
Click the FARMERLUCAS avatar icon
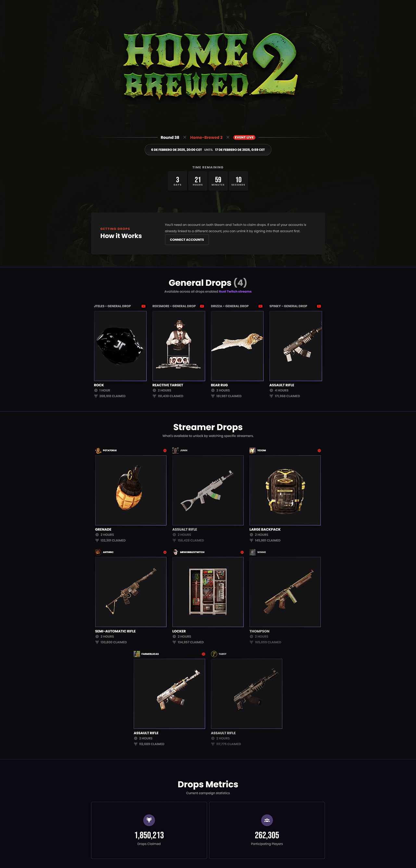click(x=137, y=654)
